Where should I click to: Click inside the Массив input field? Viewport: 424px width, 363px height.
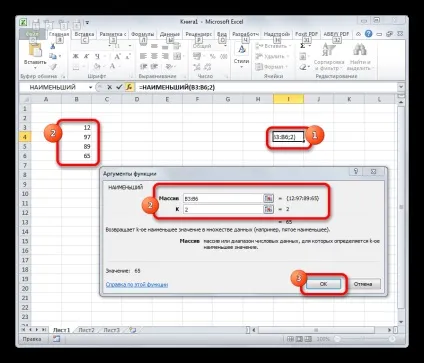pyautogui.click(x=223, y=198)
